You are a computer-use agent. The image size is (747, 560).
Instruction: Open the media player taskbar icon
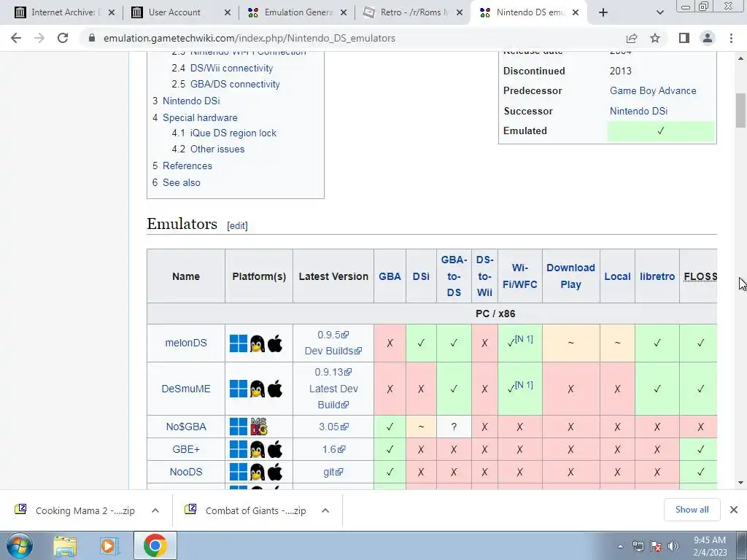tap(108, 546)
